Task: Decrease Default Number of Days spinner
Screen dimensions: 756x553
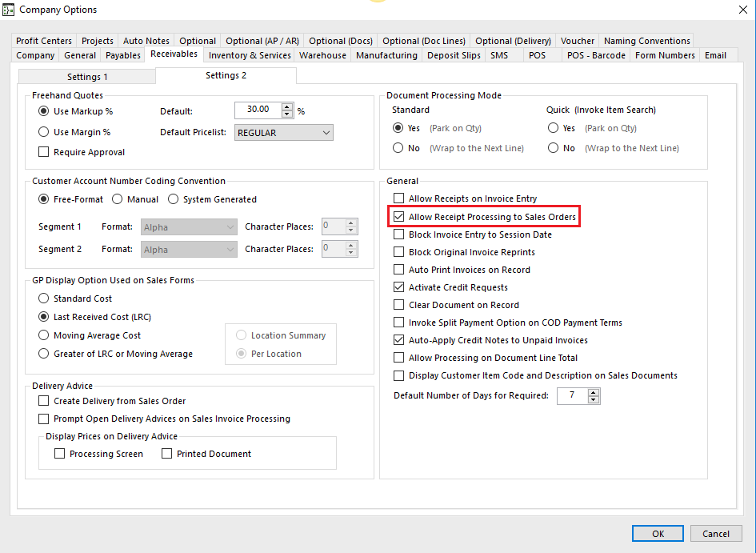Action: (594, 399)
